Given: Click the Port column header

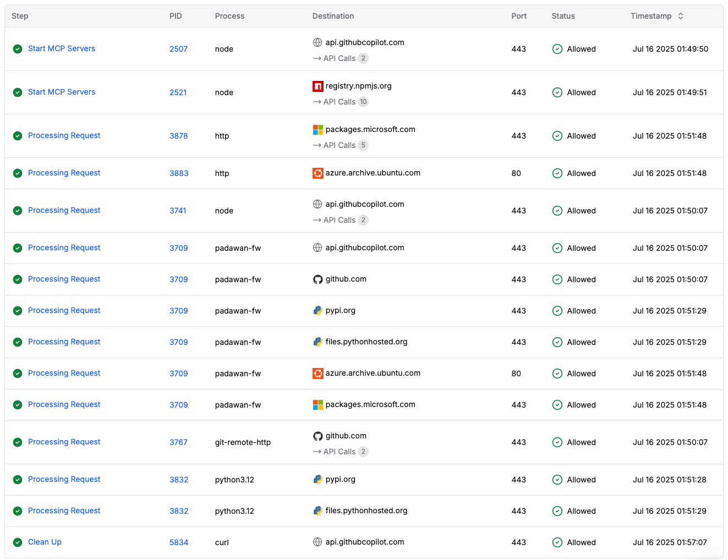Looking at the screenshot, I should click(519, 16).
